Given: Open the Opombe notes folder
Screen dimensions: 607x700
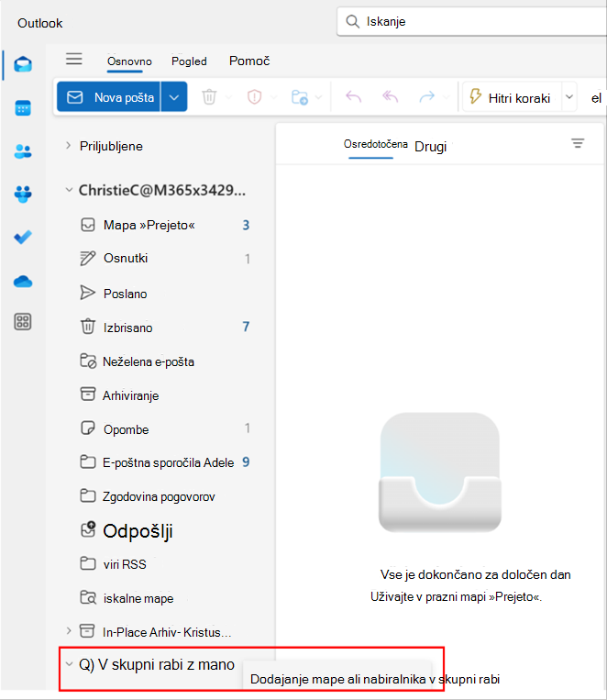Looking at the screenshot, I should [x=164, y=429].
